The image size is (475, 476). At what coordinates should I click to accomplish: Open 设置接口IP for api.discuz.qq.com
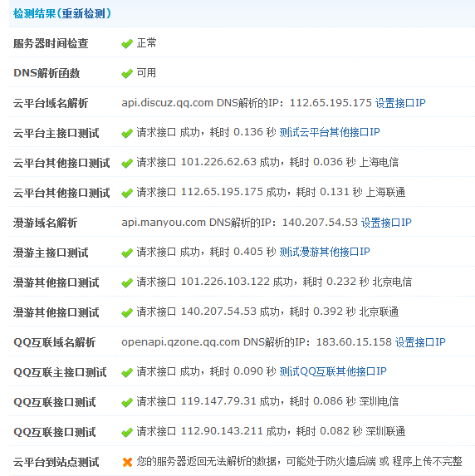(400, 103)
